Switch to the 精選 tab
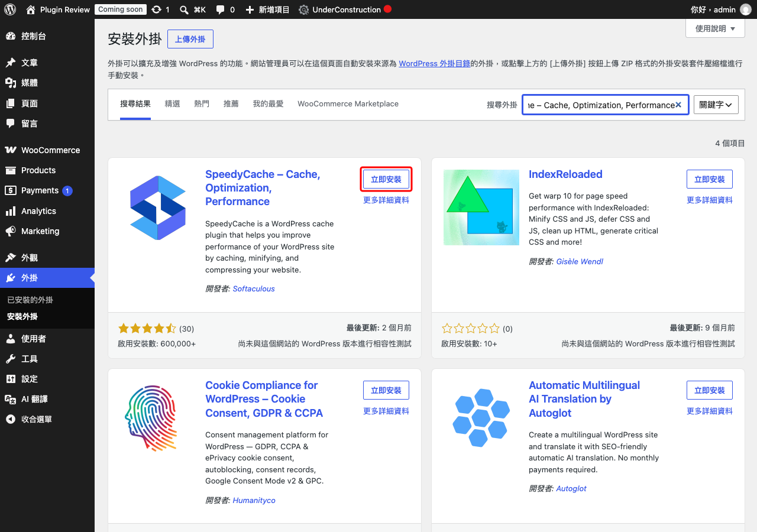The height and width of the screenshot is (532, 757). click(x=173, y=104)
